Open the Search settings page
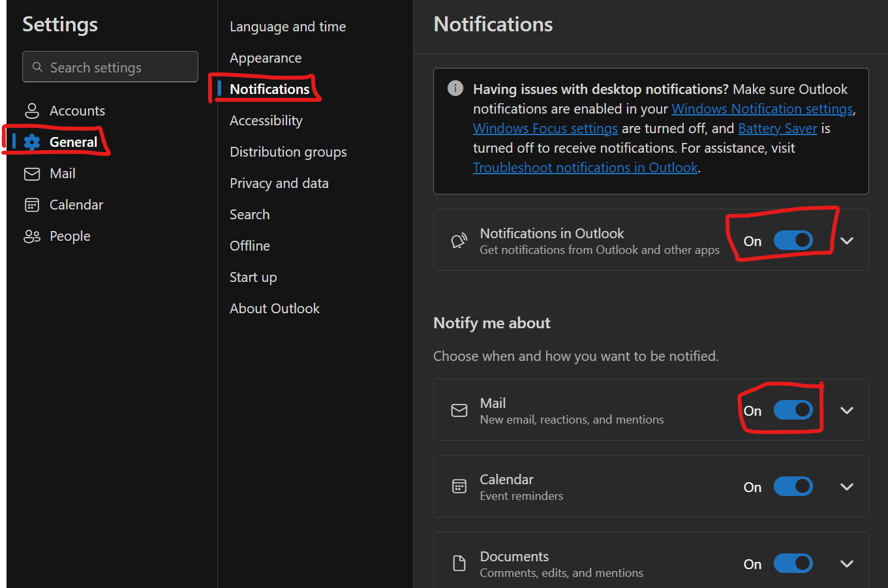 coord(250,215)
